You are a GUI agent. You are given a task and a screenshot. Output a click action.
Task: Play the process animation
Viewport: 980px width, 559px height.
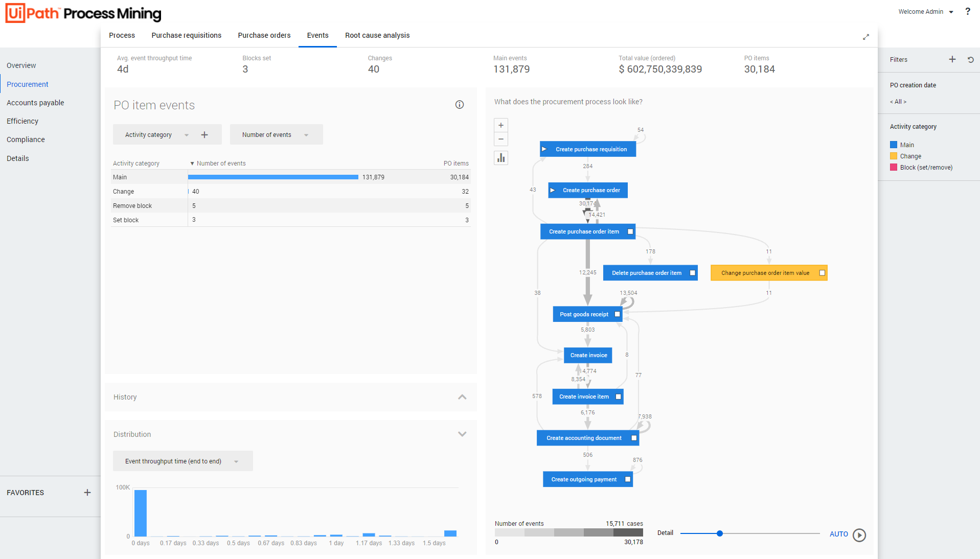[x=859, y=534]
